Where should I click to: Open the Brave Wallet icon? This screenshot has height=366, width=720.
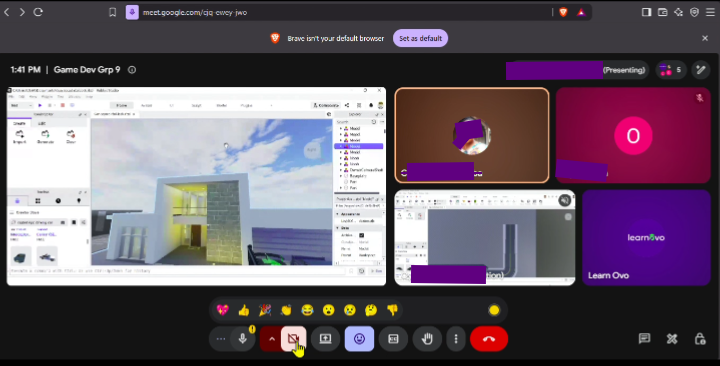pos(663,12)
